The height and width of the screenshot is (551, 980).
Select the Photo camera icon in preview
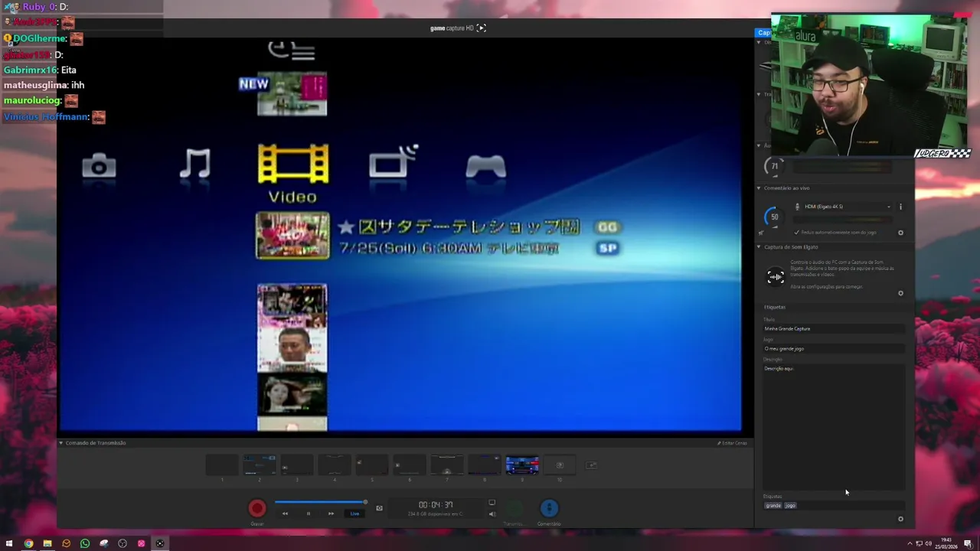tap(100, 166)
